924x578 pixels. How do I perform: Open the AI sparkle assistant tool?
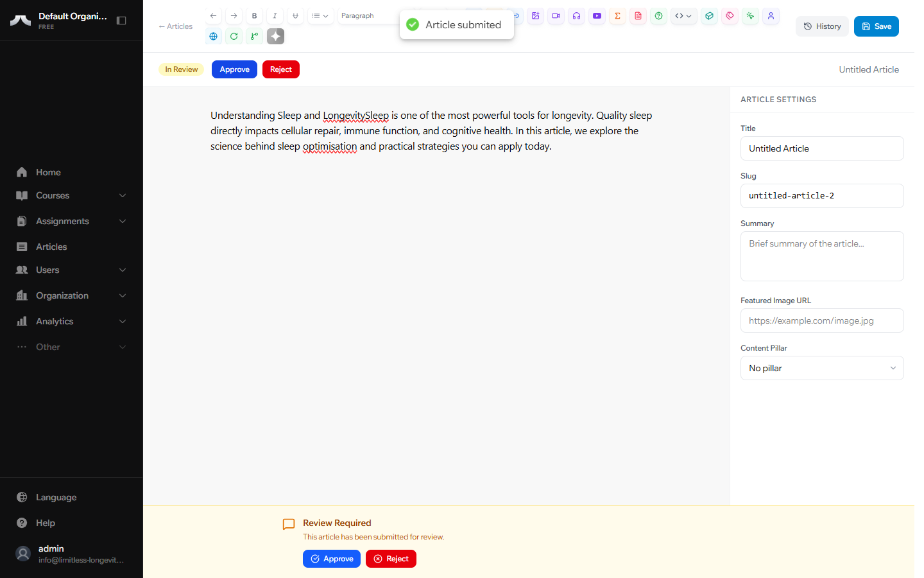[x=275, y=36]
